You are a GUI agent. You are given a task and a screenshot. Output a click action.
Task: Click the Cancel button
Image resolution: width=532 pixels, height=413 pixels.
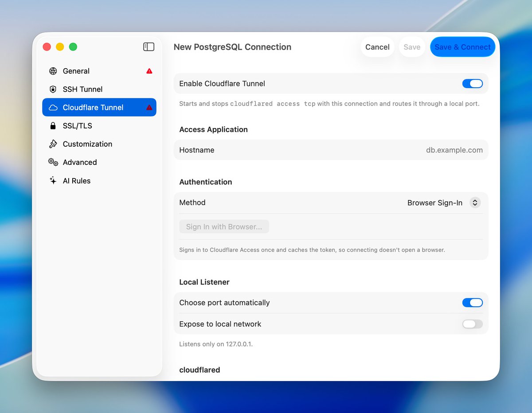377,47
